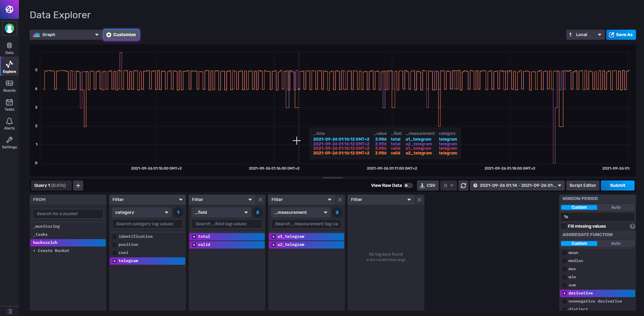Open the Script Editor

(x=582, y=185)
